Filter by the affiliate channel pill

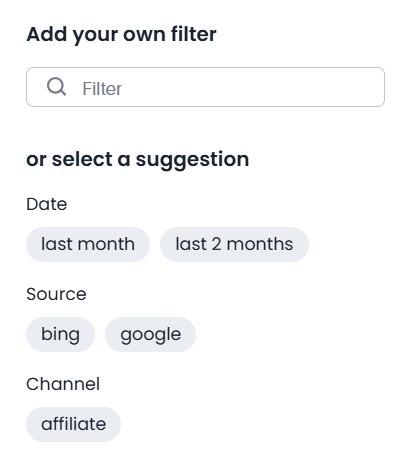[x=73, y=424]
